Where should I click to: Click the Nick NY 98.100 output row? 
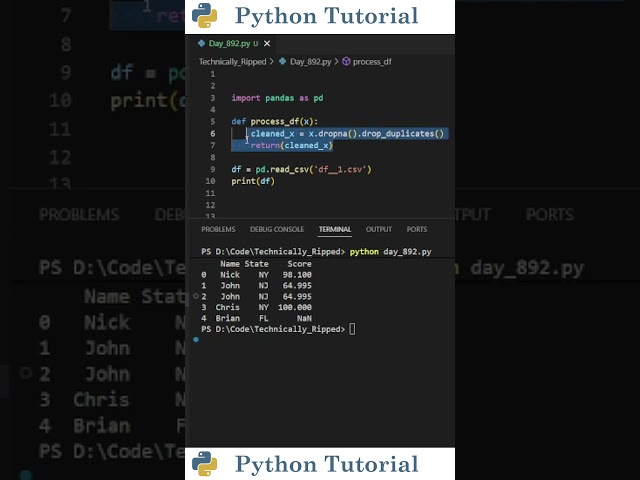click(256, 275)
